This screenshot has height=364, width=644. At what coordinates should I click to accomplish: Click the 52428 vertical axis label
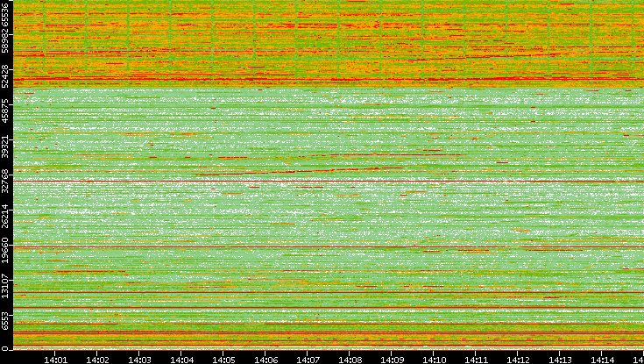(x=4, y=75)
